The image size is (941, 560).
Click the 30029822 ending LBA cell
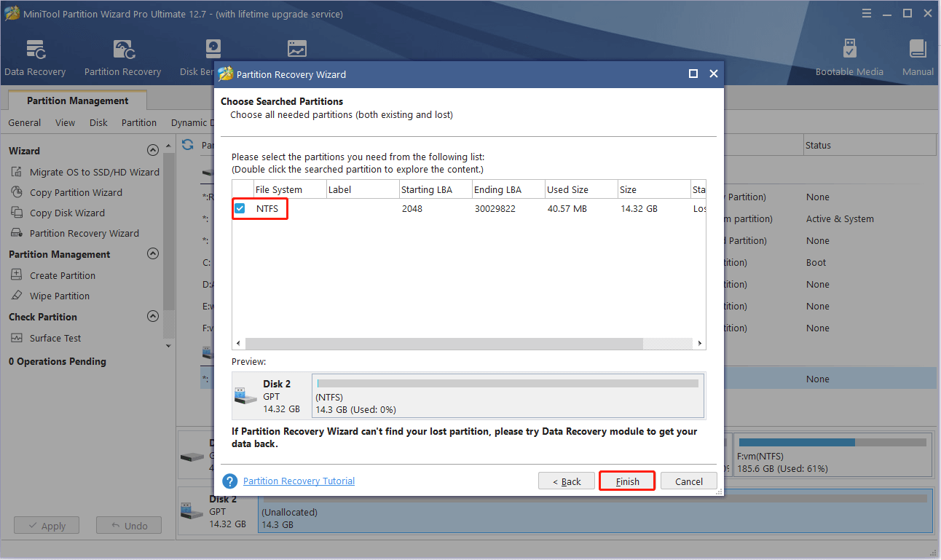495,209
